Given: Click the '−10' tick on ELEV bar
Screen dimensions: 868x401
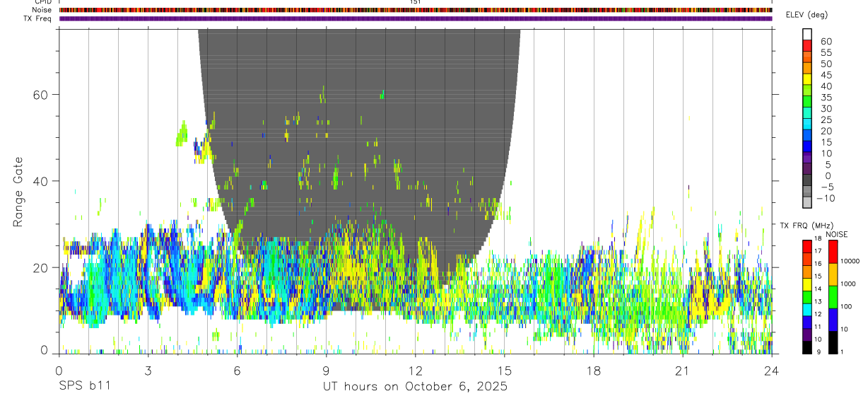Looking at the screenshot, I should [x=826, y=198].
